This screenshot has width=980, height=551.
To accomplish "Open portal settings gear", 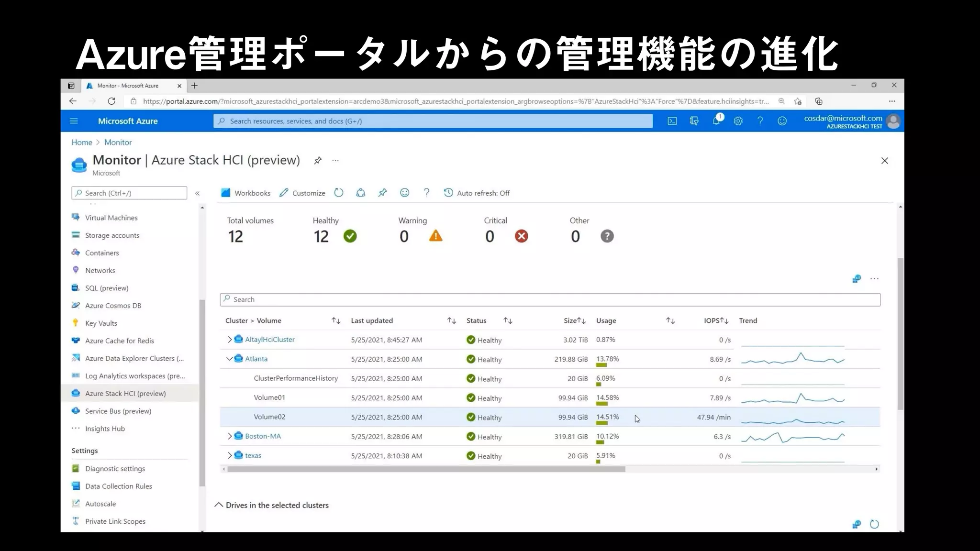I will tap(738, 121).
